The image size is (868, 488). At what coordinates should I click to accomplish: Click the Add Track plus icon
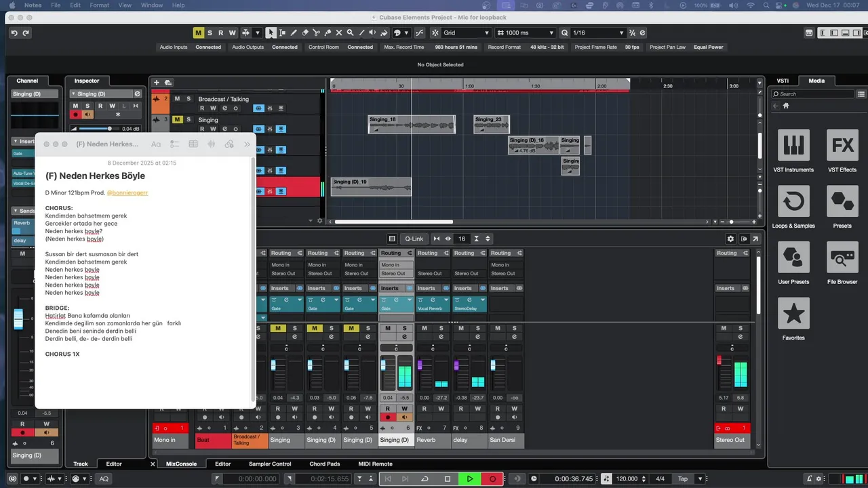pyautogui.click(x=156, y=83)
